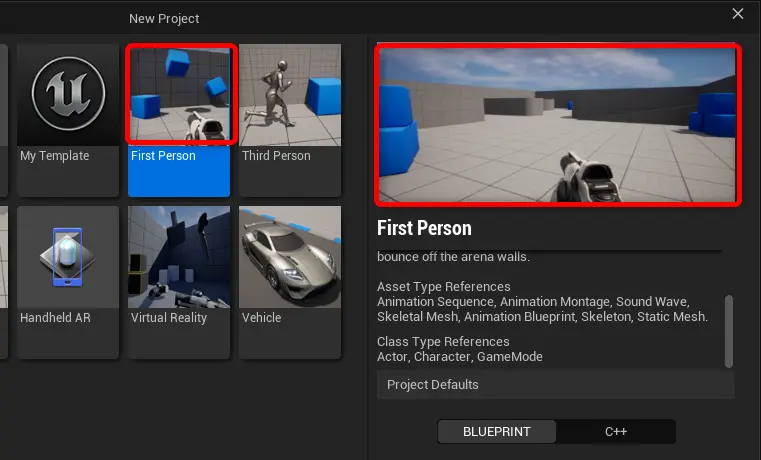Click the My Template label text
Screen dimensions: 761x460
(55, 156)
